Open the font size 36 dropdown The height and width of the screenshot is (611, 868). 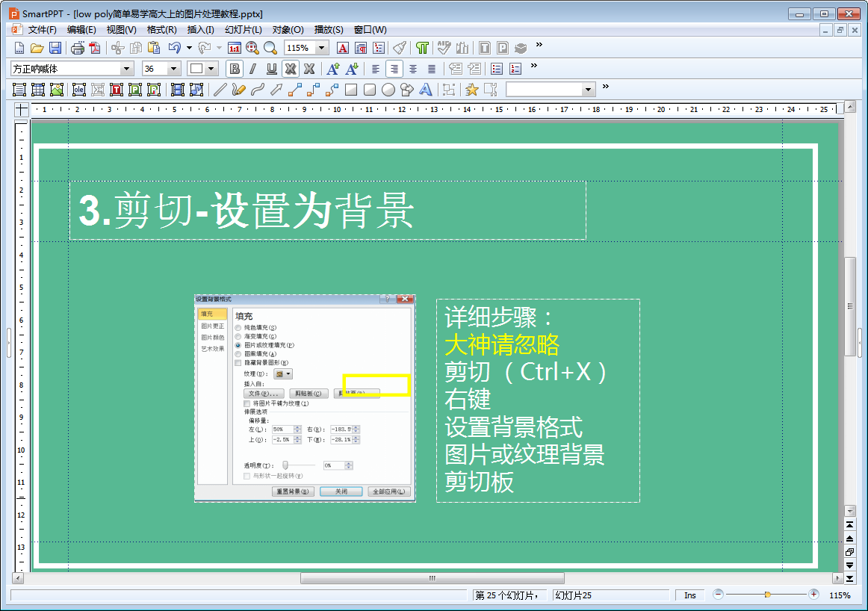(174, 69)
